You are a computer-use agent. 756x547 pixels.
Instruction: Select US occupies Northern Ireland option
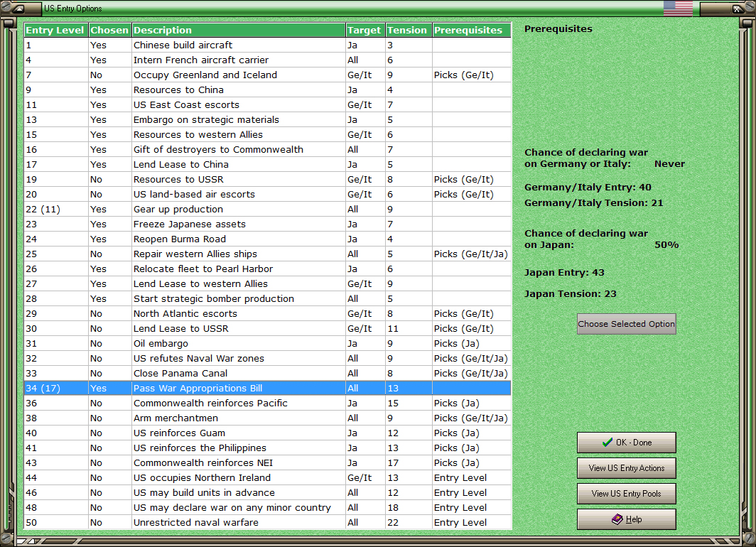click(x=268, y=478)
